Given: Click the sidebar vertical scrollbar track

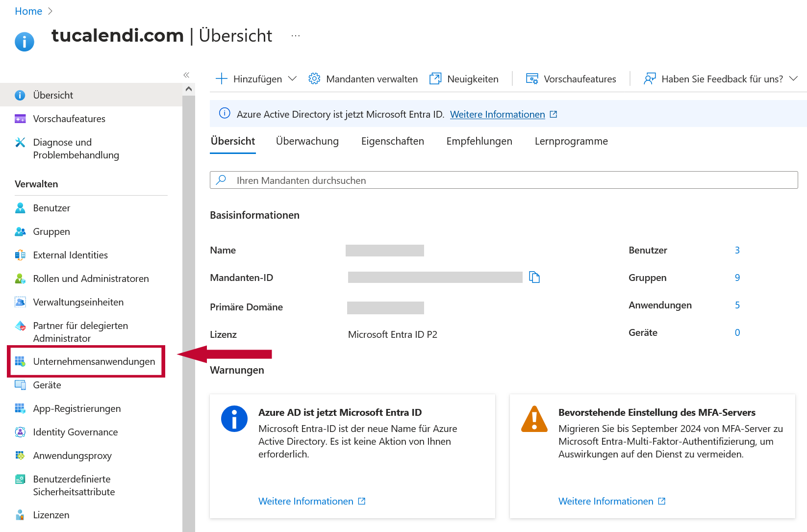Looking at the screenshot, I should [x=189, y=314].
